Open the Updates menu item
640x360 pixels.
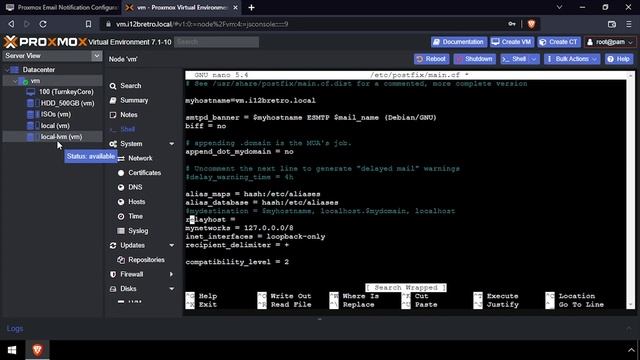[132, 245]
